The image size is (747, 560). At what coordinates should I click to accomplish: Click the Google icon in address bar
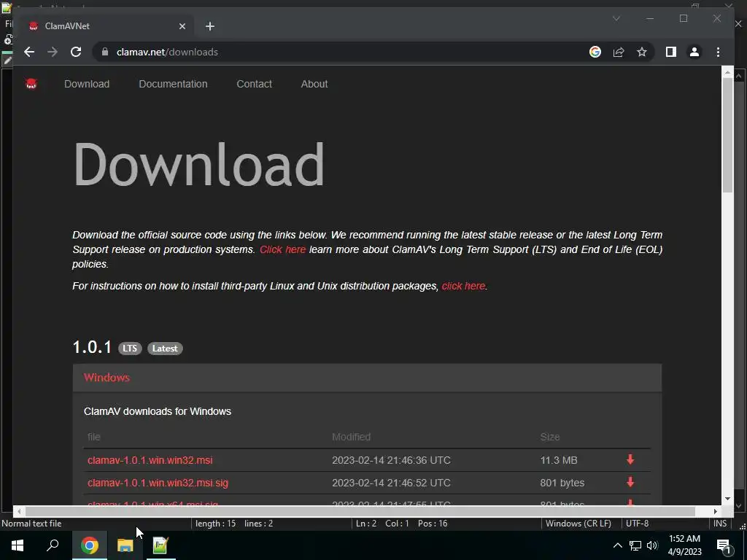pyautogui.click(x=595, y=52)
